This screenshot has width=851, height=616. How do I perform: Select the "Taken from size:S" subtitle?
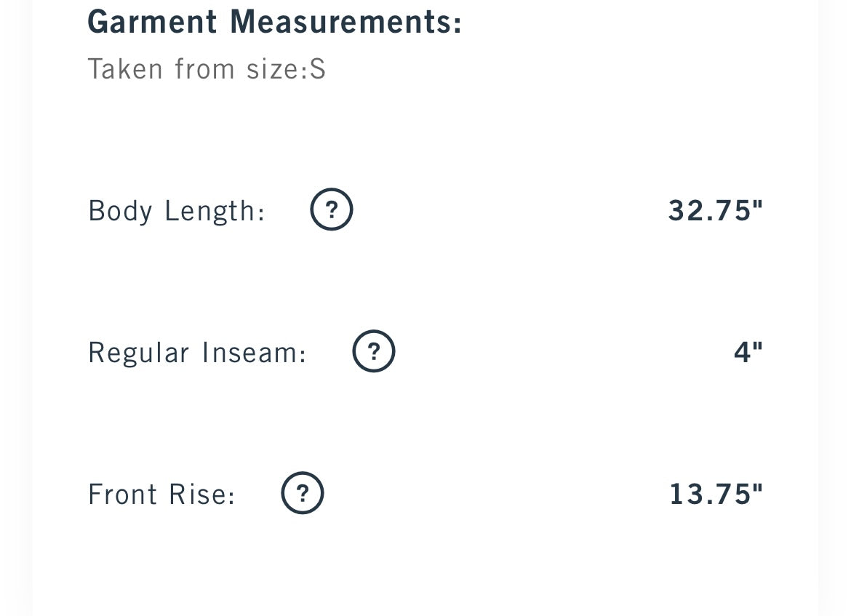pos(207,69)
